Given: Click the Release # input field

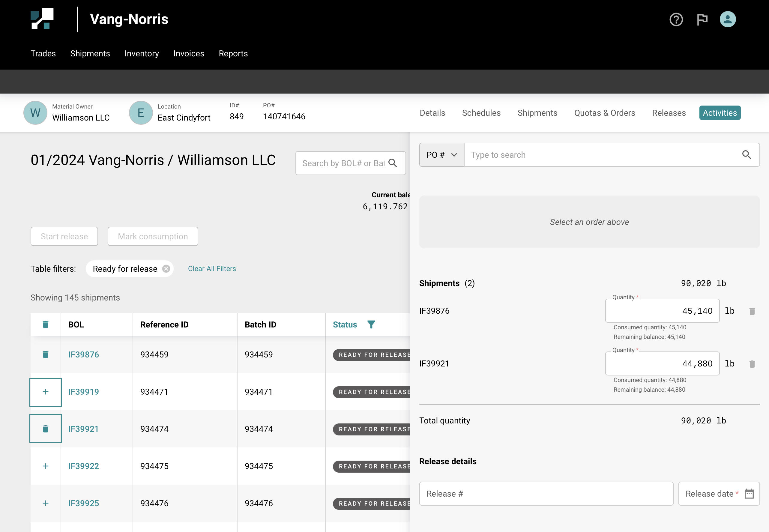Looking at the screenshot, I should (546, 493).
